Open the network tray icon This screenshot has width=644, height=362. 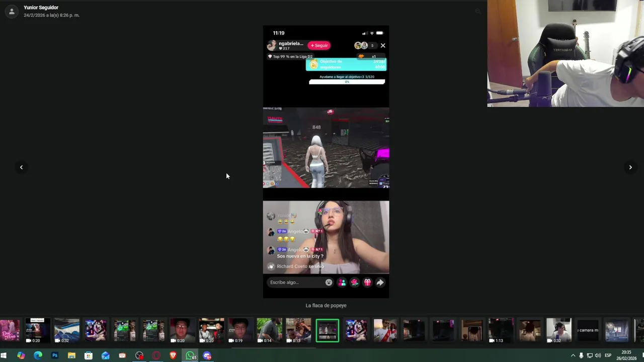click(x=590, y=355)
